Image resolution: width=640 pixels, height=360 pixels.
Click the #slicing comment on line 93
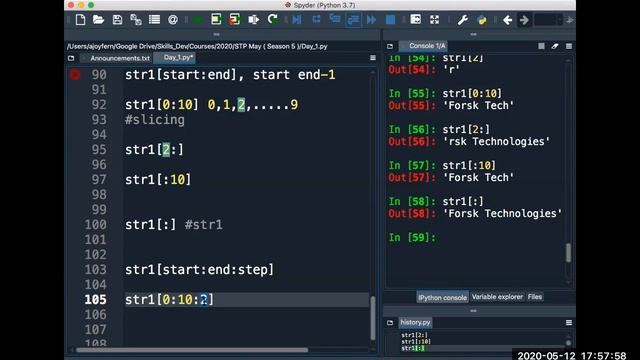[x=155, y=120]
